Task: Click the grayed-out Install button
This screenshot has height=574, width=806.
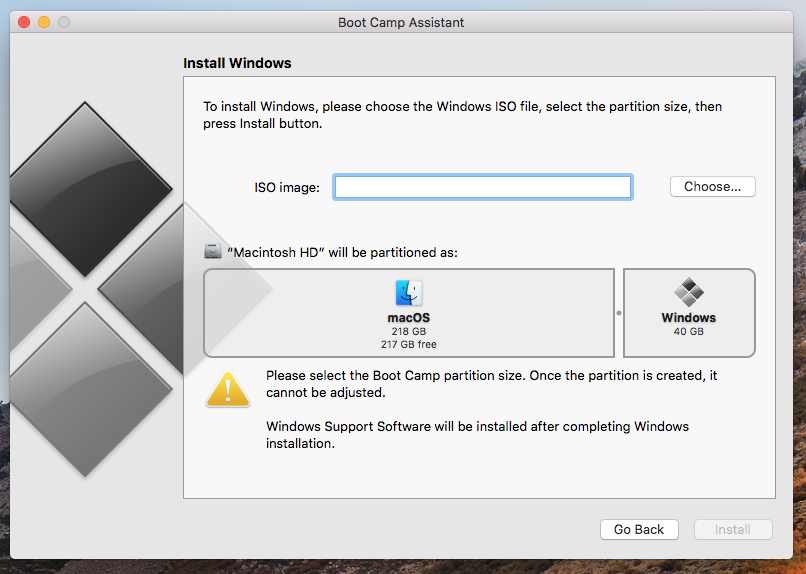Action: click(x=733, y=529)
